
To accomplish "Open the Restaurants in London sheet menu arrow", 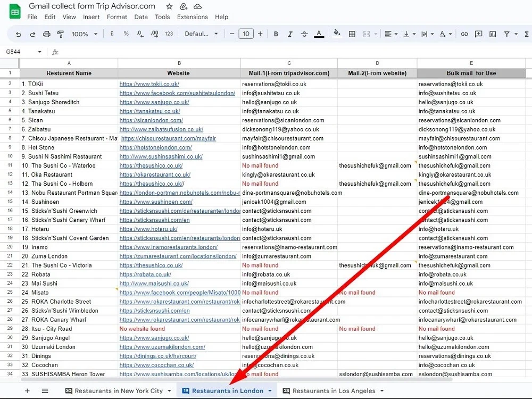I will [270, 390].
